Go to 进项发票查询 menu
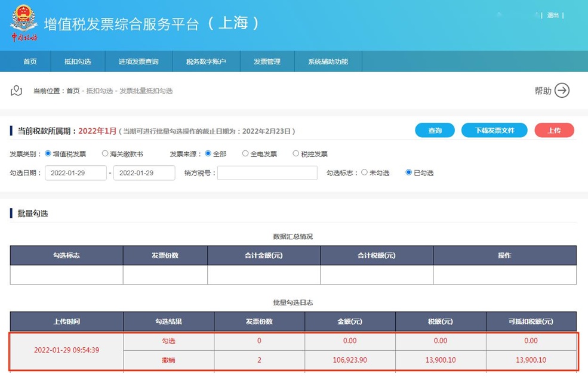Screen dimensions: 588x380 (138, 61)
